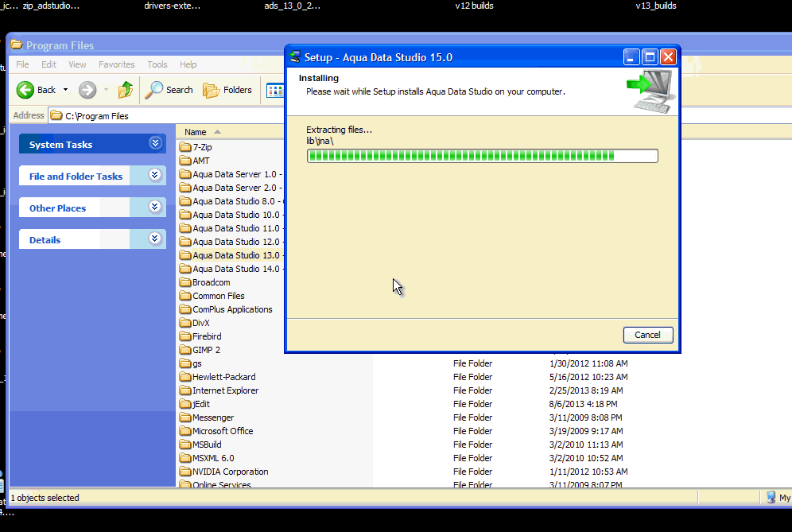Select the Aqua Data Studio 14.0 folder icon
Image resolution: width=792 pixels, height=532 pixels.
[x=185, y=269]
